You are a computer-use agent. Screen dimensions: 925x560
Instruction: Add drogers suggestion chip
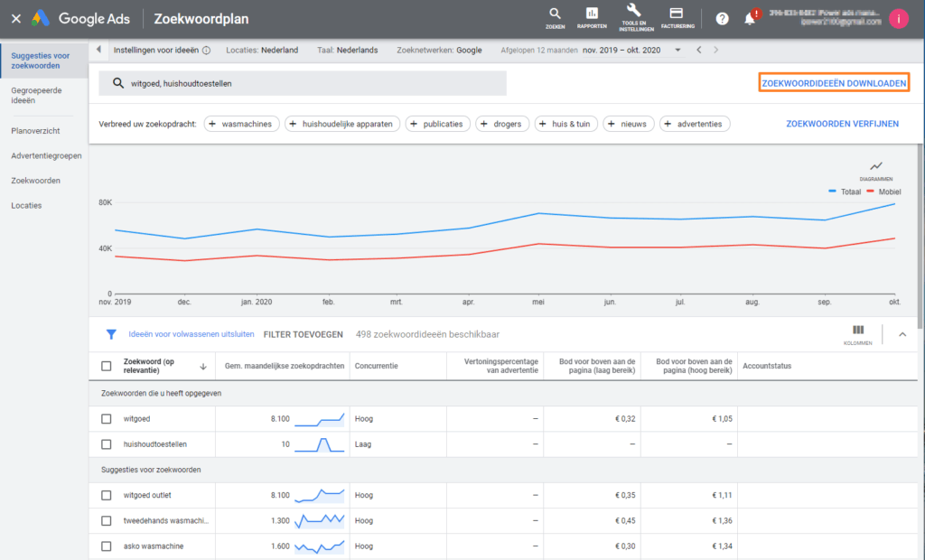(502, 124)
